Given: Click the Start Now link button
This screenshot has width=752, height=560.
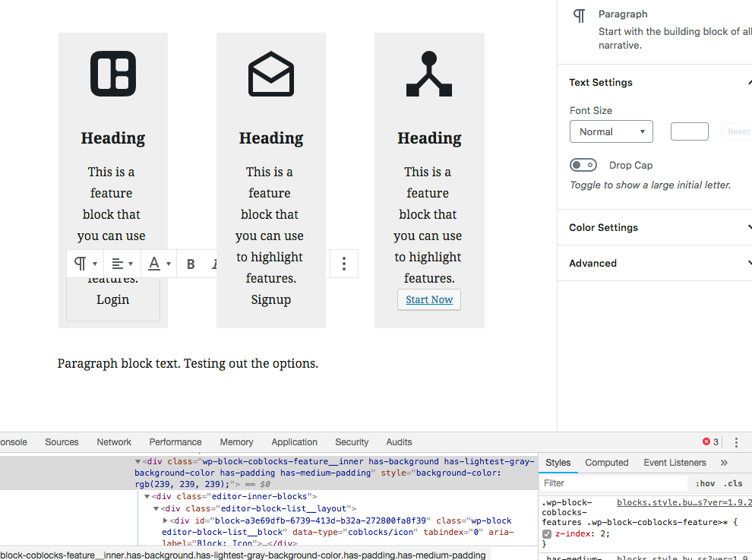Looking at the screenshot, I should [x=429, y=299].
